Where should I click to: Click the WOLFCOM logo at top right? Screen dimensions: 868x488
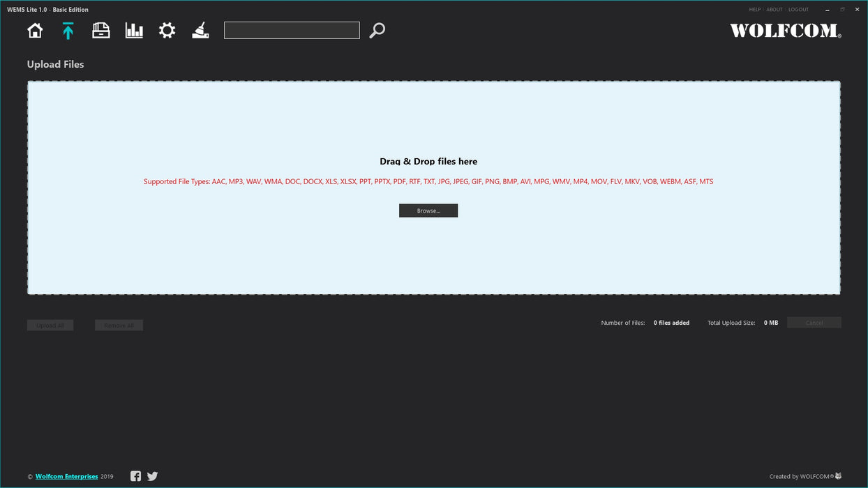(786, 31)
